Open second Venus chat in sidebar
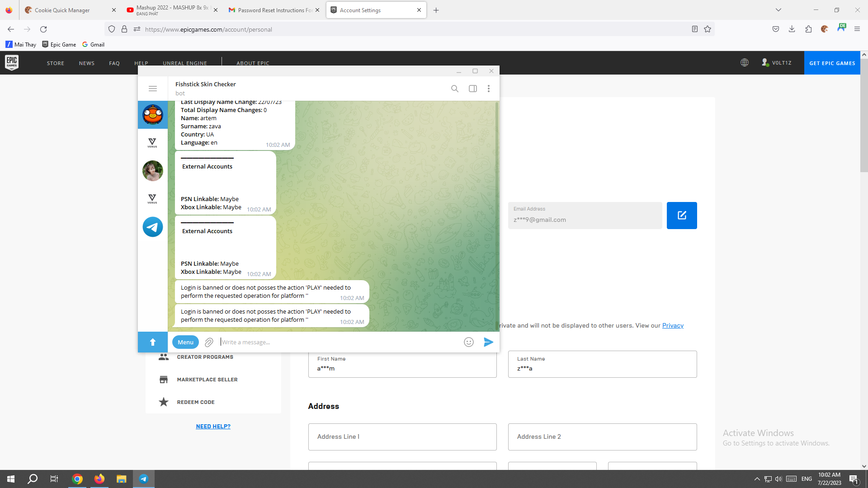868x488 pixels. 153,199
